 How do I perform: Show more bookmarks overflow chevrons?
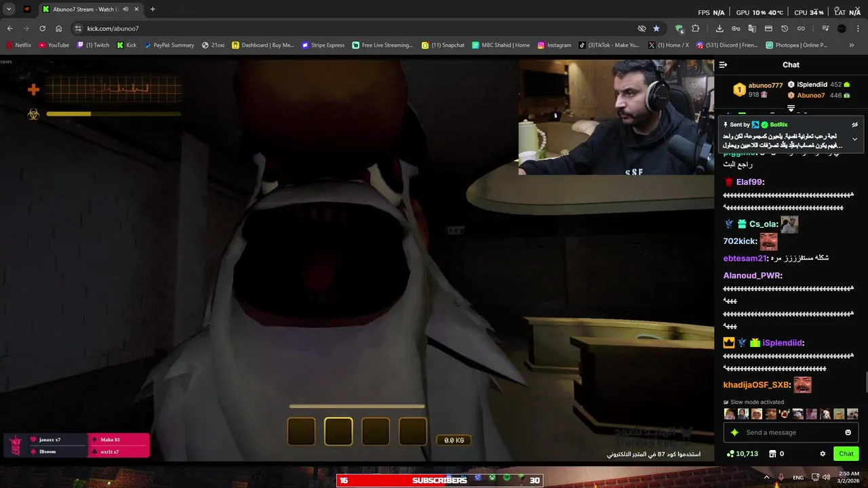point(852,45)
